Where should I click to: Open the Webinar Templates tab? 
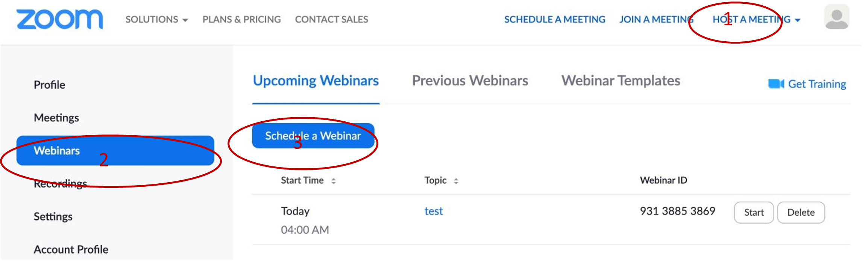tap(621, 81)
